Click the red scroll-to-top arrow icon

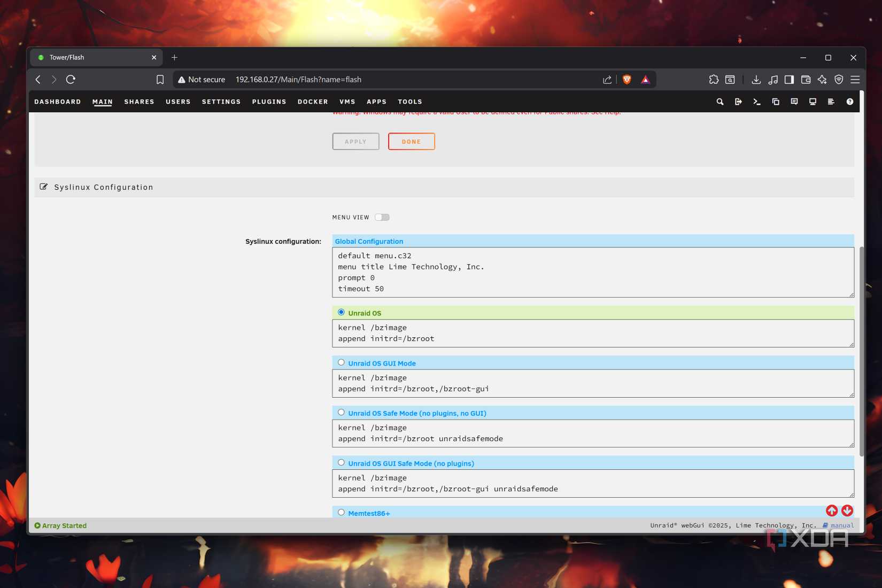832,510
